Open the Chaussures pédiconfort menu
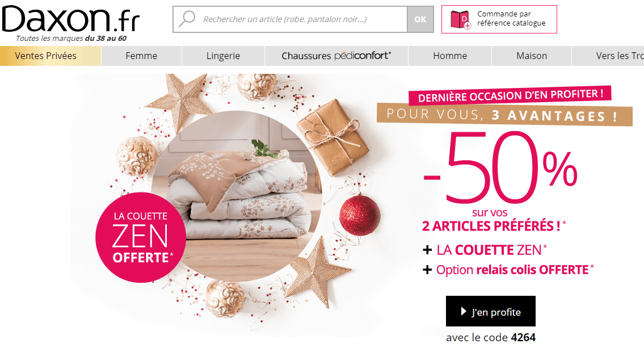The image size is (644, 352). click(x=336, y=56)
